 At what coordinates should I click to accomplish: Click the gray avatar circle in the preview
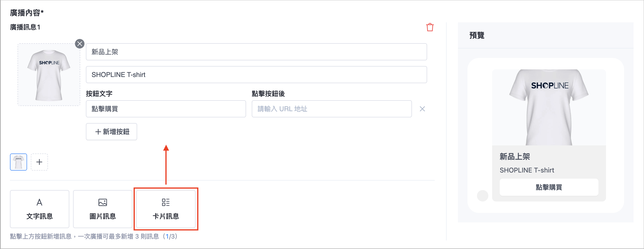coord(482,196)
